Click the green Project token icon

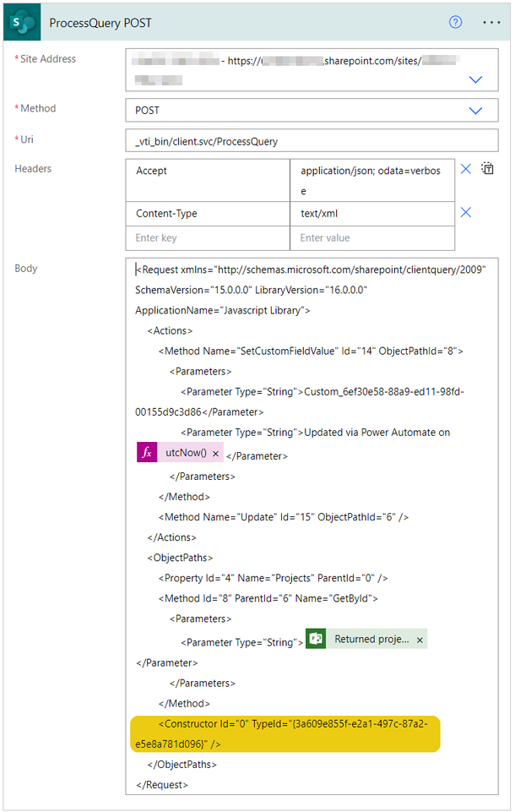(x=317, y=639)
